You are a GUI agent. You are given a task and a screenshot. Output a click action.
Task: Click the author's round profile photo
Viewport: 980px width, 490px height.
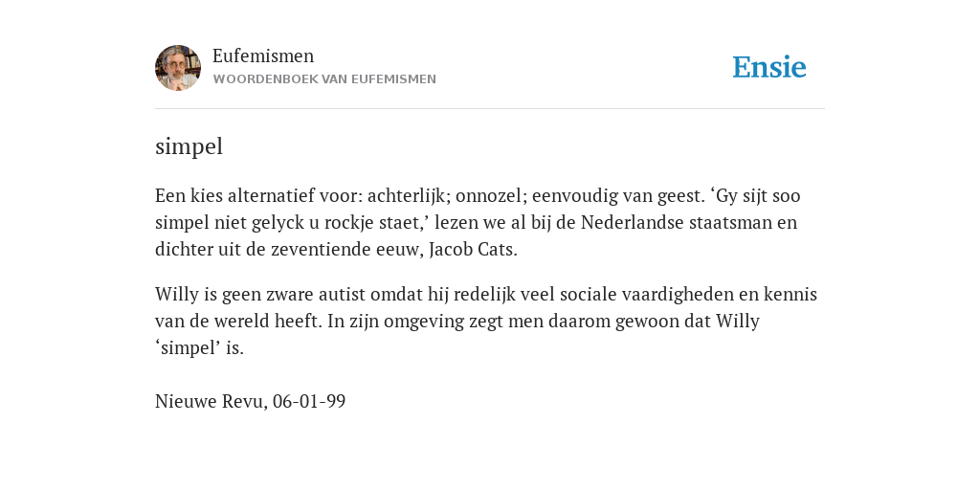pyautogui.click(x=178, y=68)
